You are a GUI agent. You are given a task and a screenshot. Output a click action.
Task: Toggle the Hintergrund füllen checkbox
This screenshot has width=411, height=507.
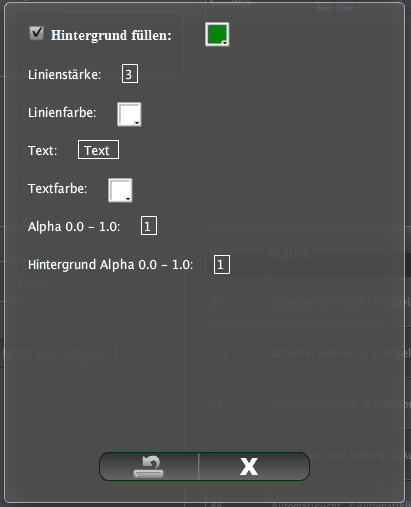click(36, 33)
